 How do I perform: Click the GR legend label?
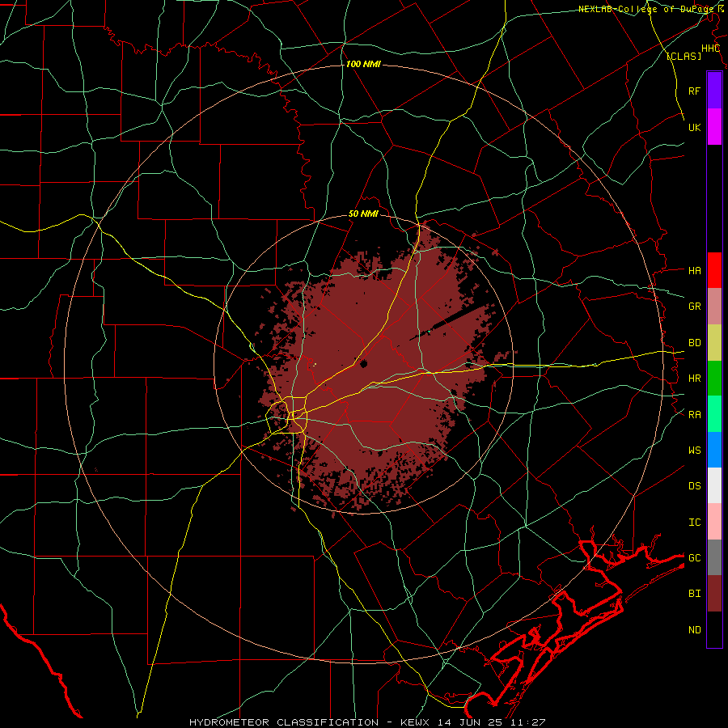click(694, 307)
